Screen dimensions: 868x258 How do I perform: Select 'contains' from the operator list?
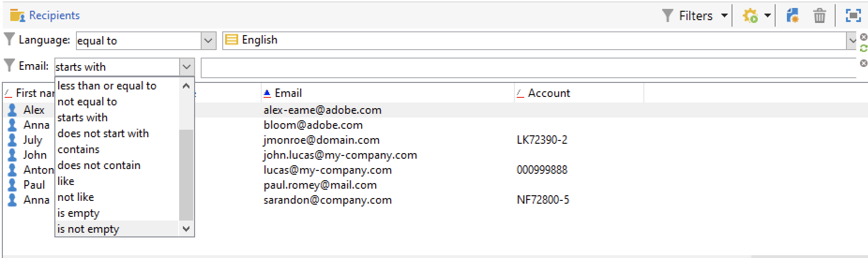(79, 149)
